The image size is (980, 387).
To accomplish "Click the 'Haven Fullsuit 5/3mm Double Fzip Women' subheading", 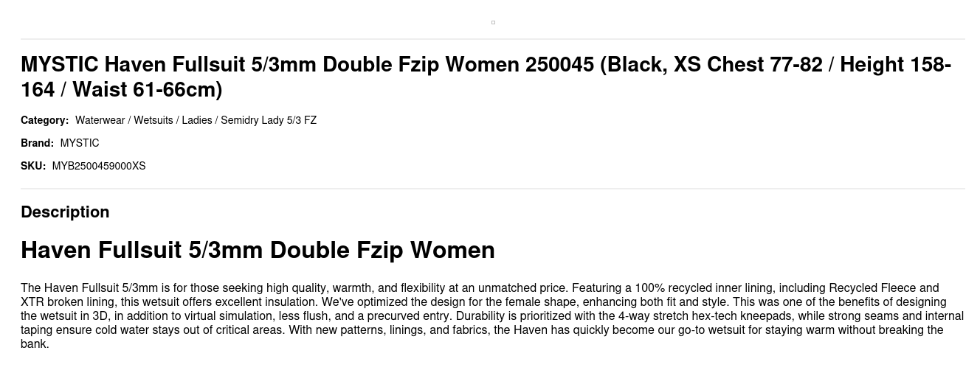I will point(258,250).
